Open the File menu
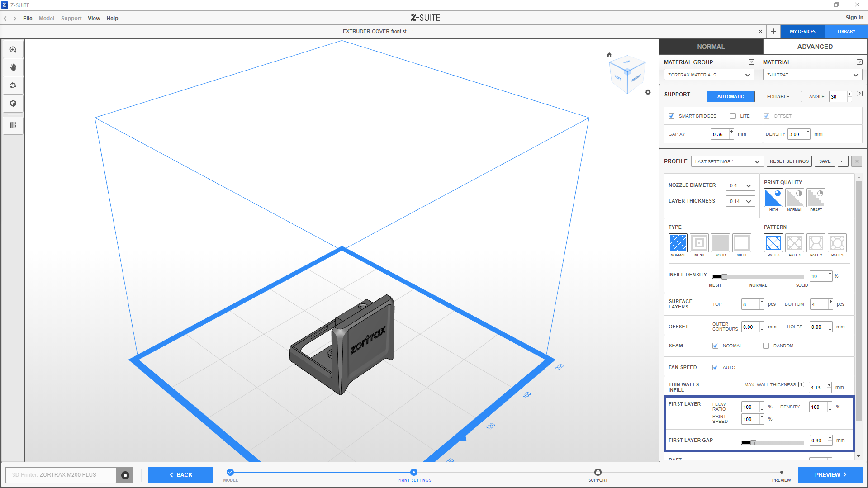This screenshot has width=868, height=488. pos(28,19)
